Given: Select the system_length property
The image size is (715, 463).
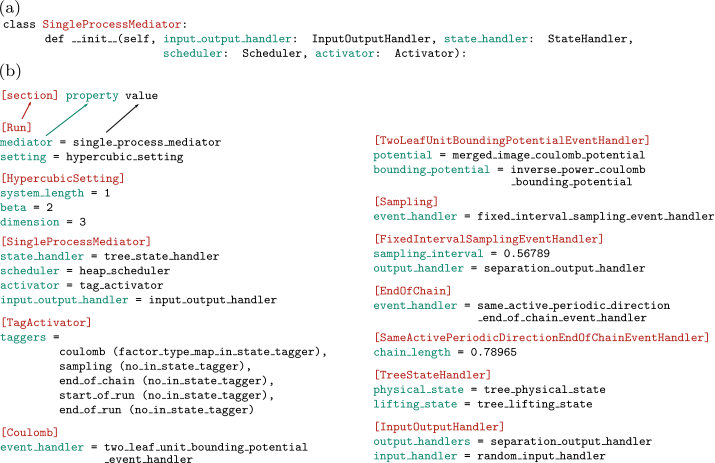Looking at the screenshot, I should (x=42, y=193).
